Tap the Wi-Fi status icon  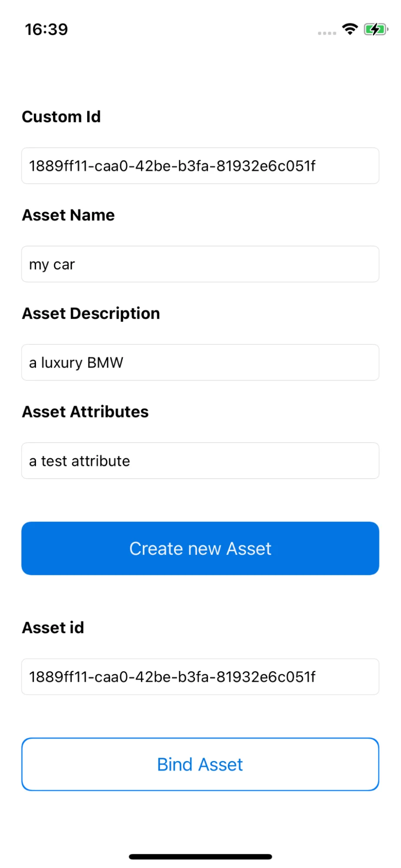(x=350, y=29)
